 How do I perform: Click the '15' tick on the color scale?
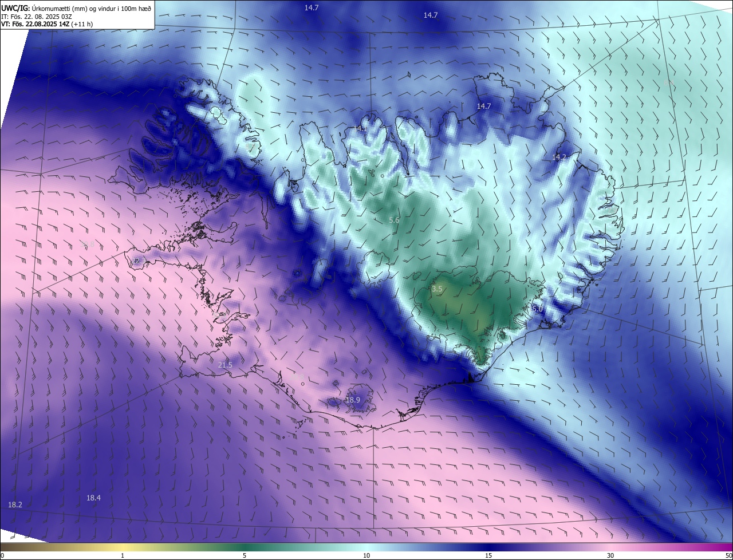coord(488,555)
